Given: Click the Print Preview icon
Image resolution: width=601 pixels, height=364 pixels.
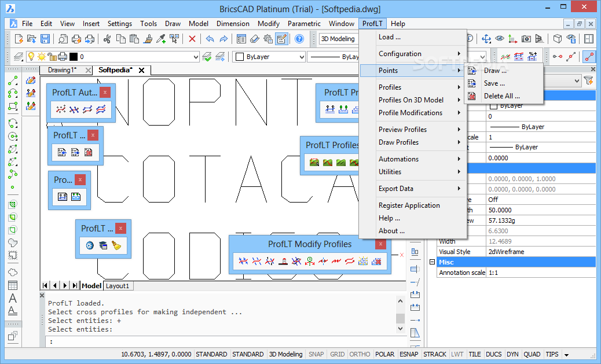Looking at the screenshot, I should pyautogui.click(x=63, y=39).
